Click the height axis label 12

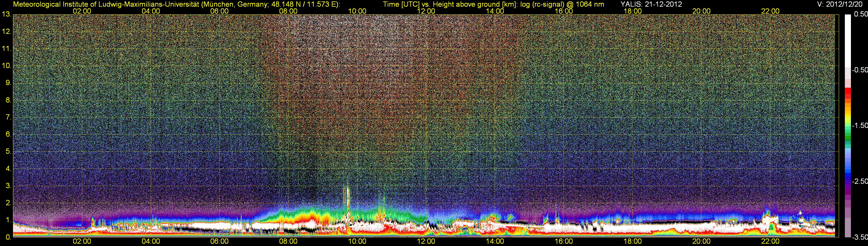pos(6,32)
